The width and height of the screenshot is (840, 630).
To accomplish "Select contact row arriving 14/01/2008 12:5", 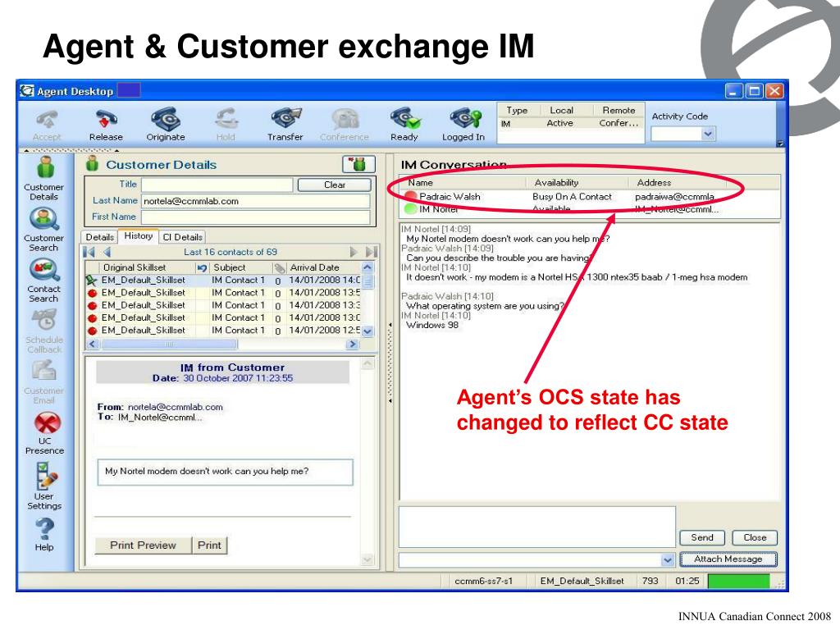I will pos(223,330).
